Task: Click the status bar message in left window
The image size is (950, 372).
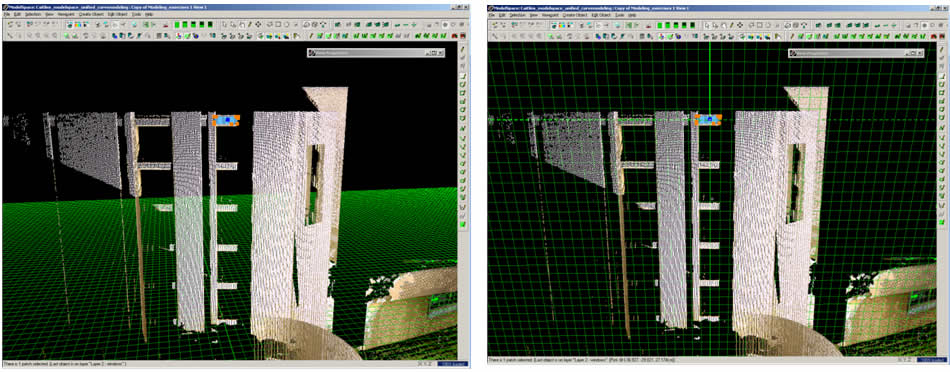Action: coord(65,364)
